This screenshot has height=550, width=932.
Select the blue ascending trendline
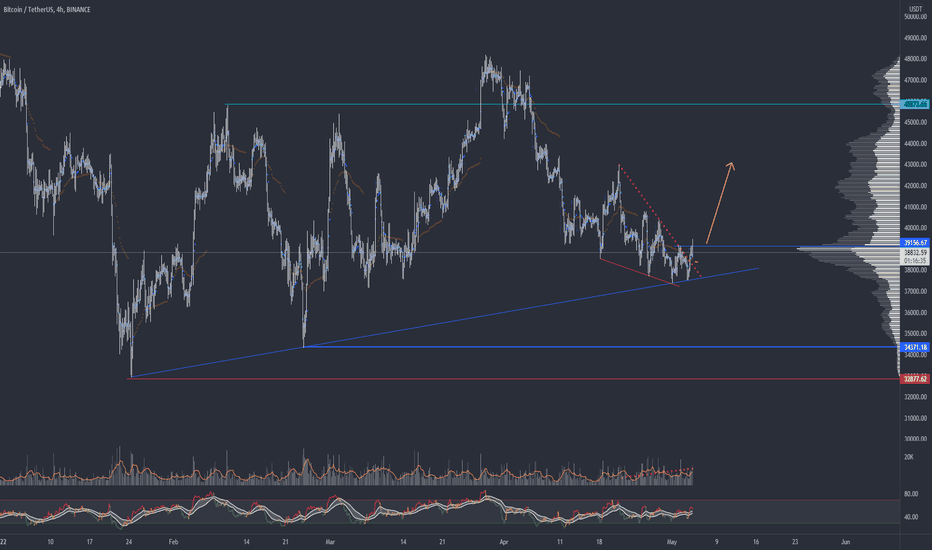[445, 322]
